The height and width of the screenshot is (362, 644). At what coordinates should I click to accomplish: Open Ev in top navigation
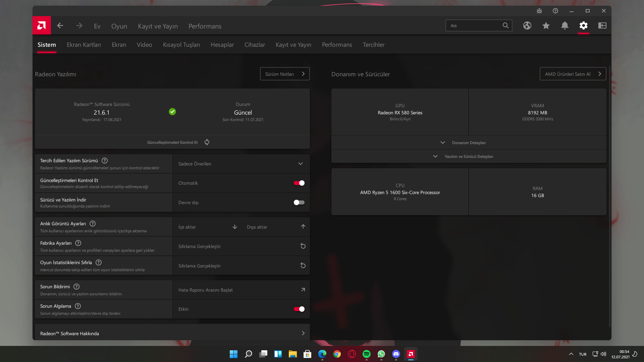[x=97, y=26]
